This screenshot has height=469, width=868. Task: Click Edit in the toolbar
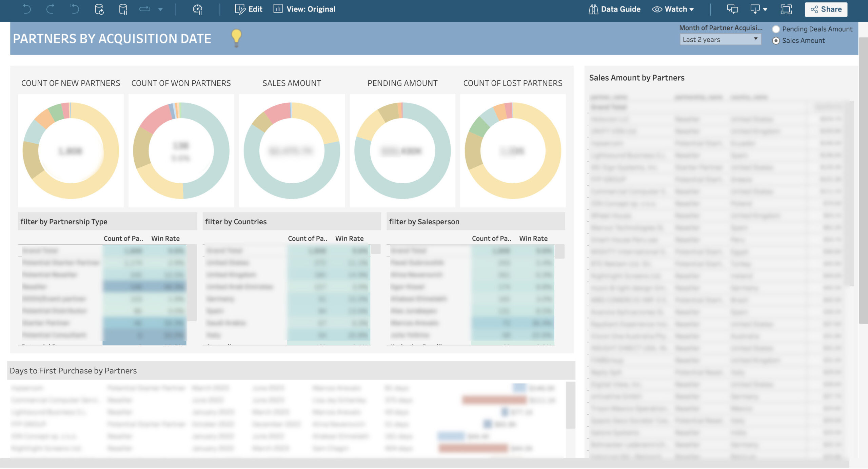pos(249,9)
